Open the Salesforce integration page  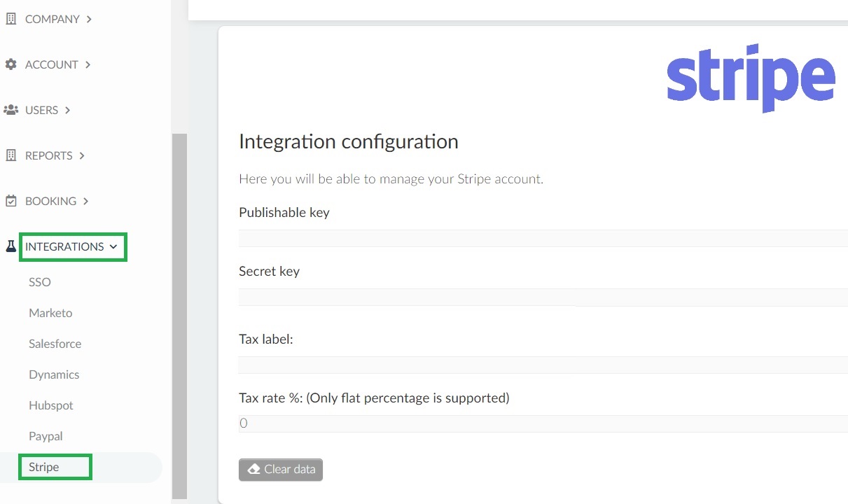55,344
